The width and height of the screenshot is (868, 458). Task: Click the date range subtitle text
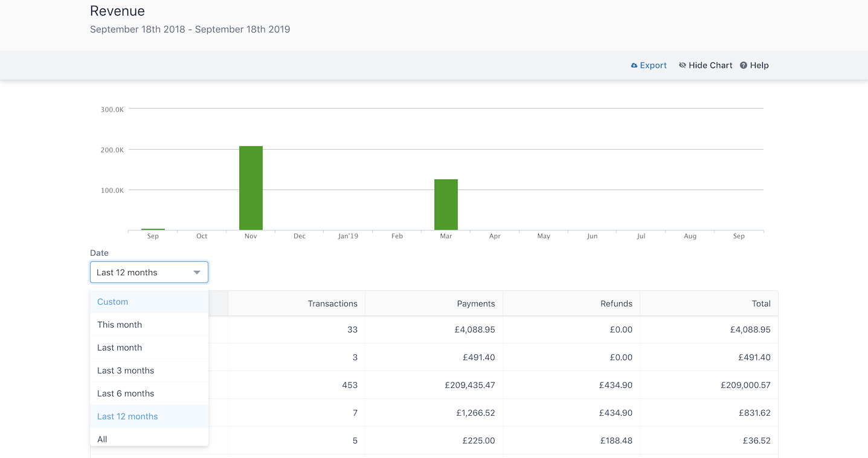click(x=190, y=29)
